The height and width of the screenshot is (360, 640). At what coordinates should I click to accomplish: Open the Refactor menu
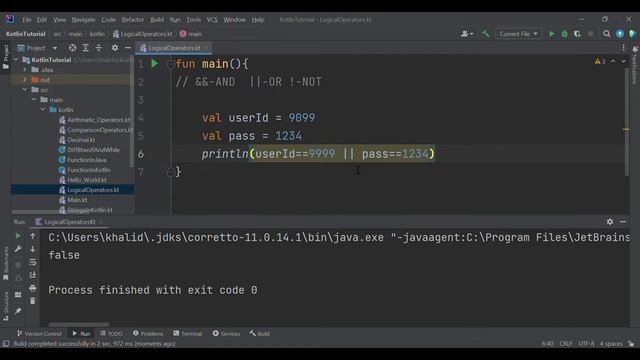[133, 20]
